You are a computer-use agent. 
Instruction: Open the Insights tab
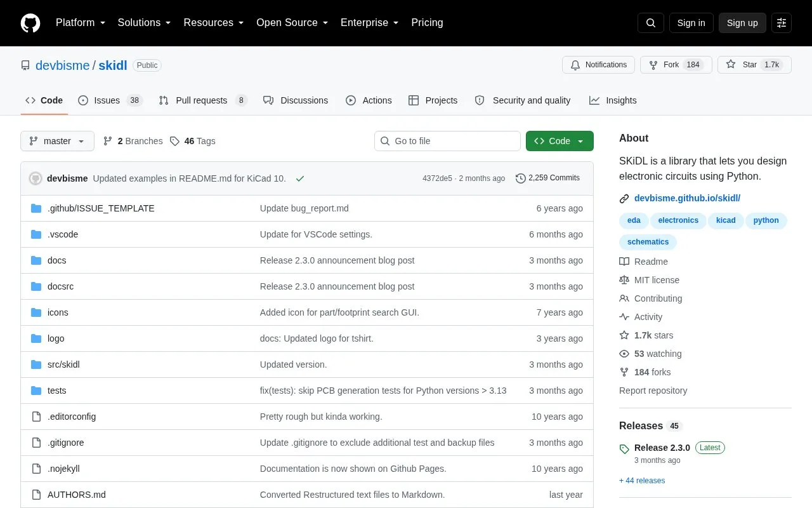(613, 100)
